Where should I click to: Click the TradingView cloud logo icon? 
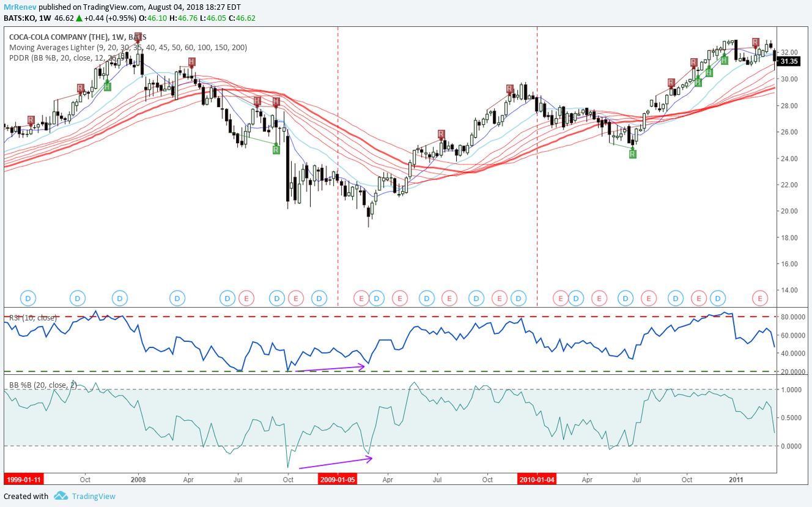click(60, 496)
